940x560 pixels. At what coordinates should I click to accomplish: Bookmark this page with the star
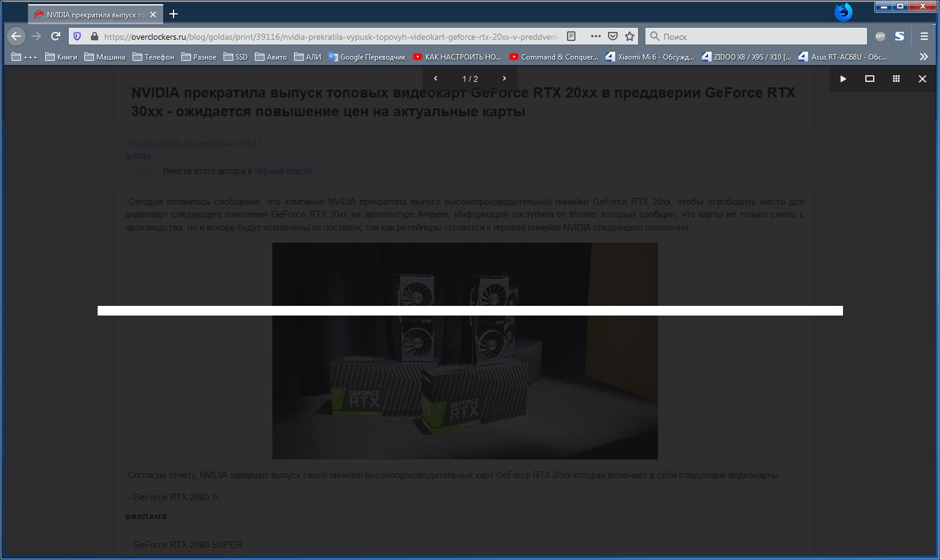point(630,36)
